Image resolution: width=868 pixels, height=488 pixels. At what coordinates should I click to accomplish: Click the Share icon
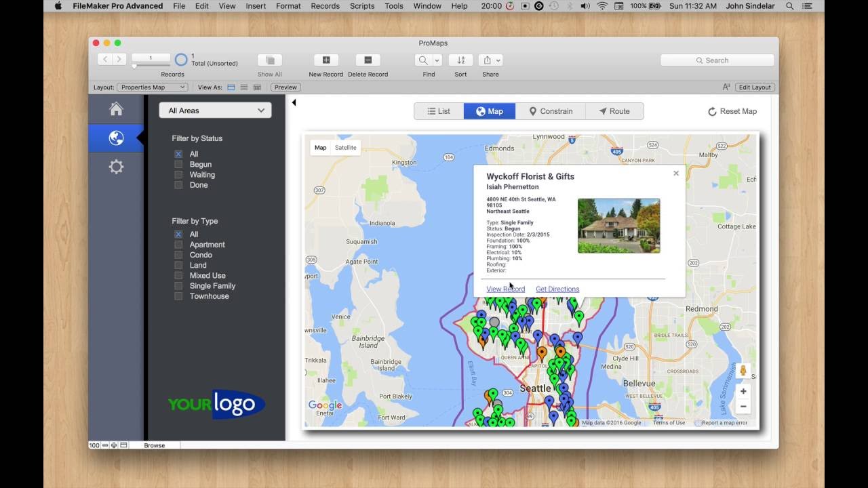coord(487,60)
